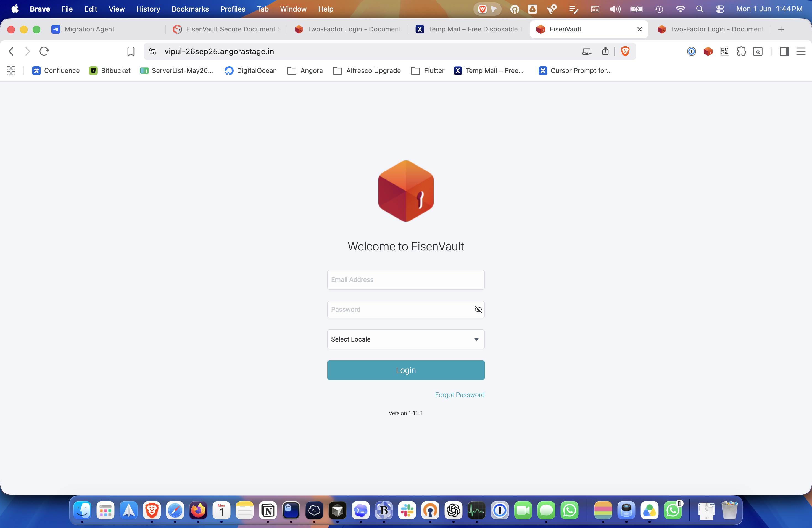
Task: Switch to Temp Mail tab
Action: coord(469,29)
